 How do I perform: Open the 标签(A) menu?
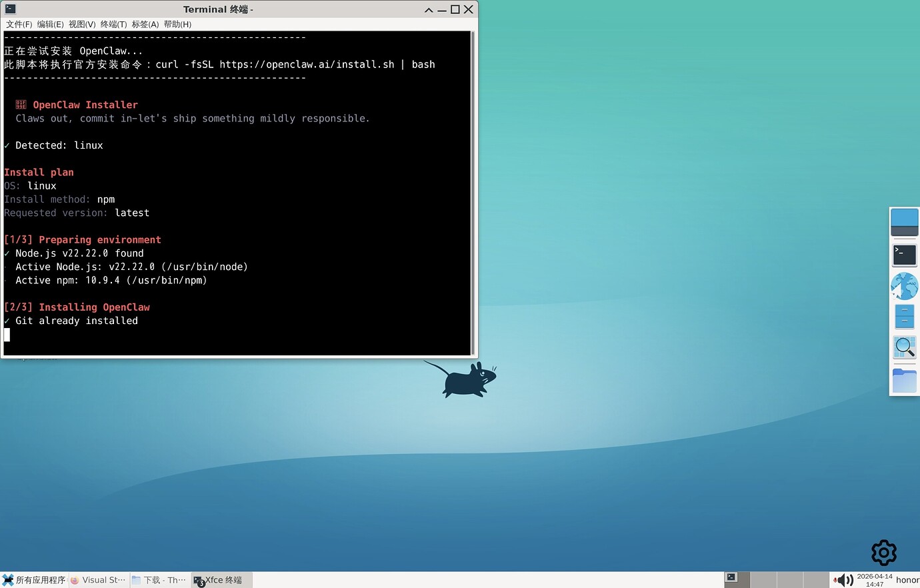point(145,25)
